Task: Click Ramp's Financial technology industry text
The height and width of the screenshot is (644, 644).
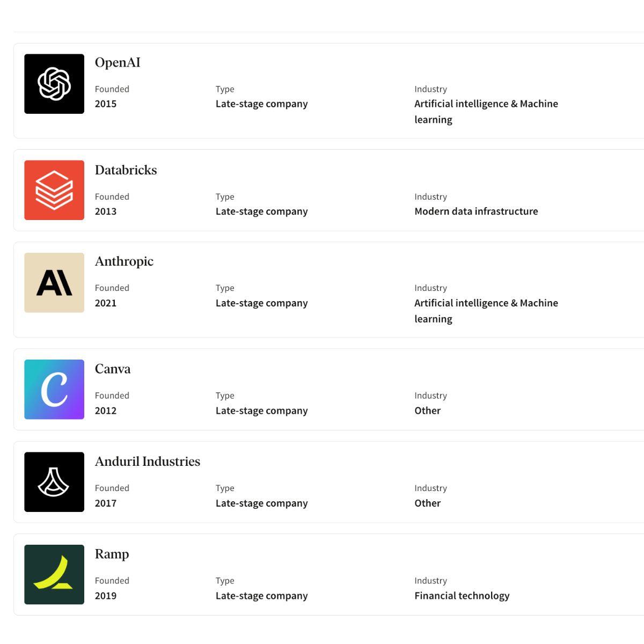Action: pyautogui.click(x=462, y=596)
